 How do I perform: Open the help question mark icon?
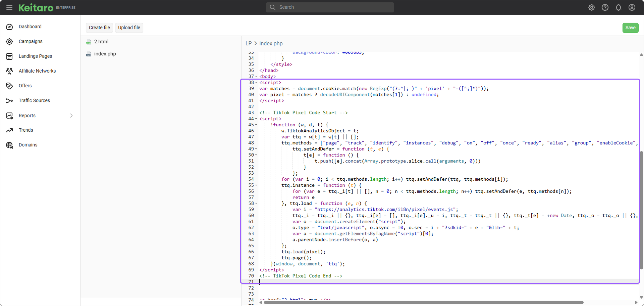[605, 7]
